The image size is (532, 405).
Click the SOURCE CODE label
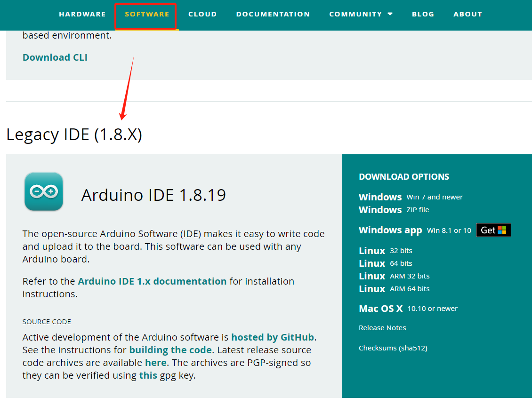point(47,322)
